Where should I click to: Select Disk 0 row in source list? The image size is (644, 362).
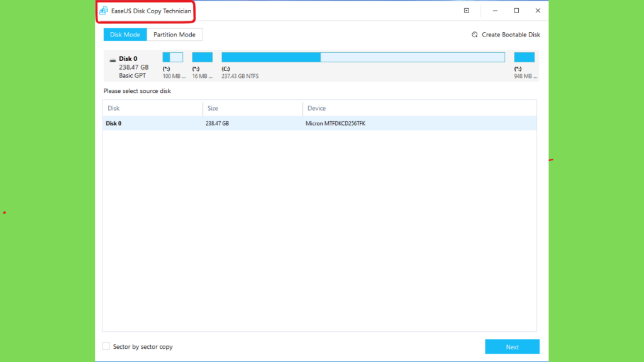point(319,123)
